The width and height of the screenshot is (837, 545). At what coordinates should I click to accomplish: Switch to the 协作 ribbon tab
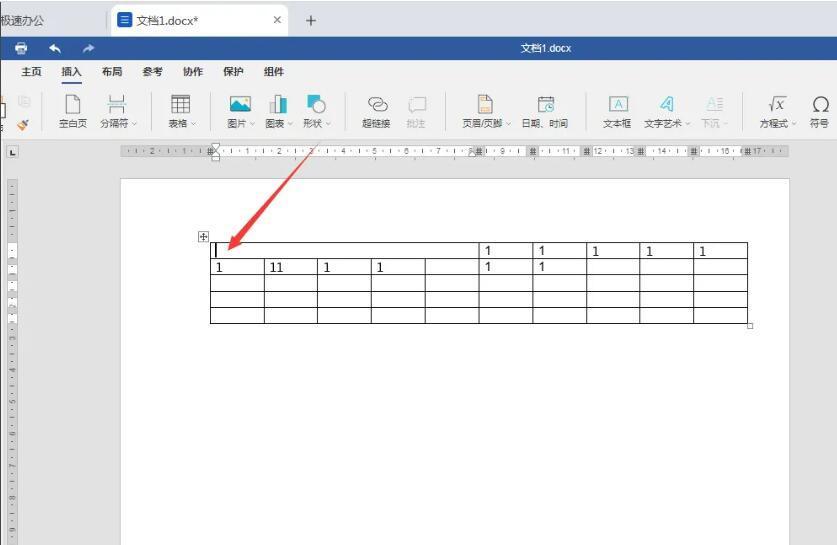[193, 72]
